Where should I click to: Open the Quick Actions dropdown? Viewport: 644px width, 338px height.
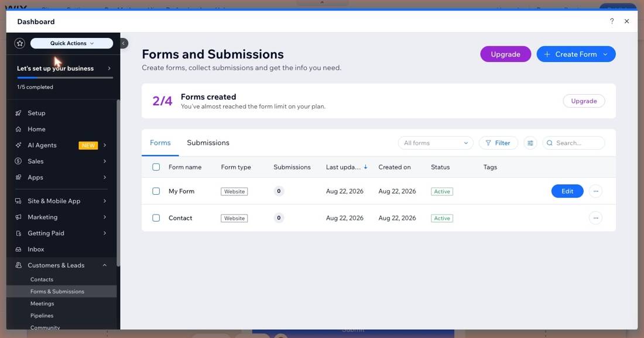pyautogui.click(x=72, y=43)
